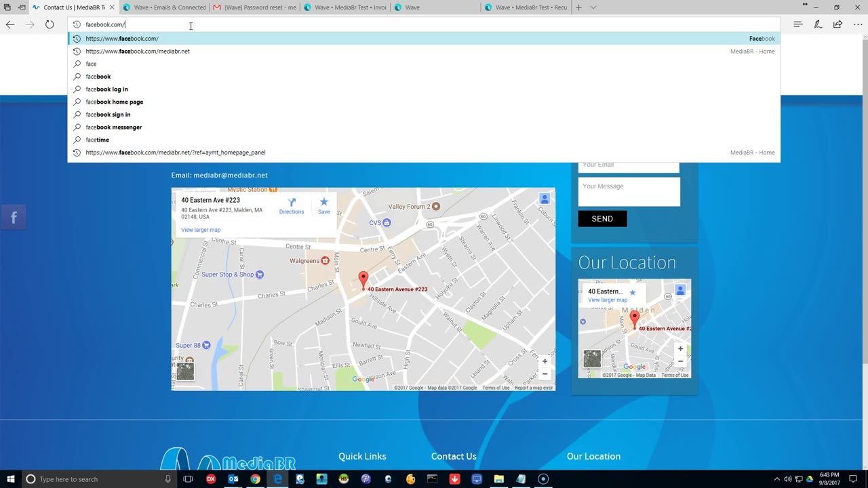
Task: Pick the 'facebook' search suggestion
Action: pos(424,77)
